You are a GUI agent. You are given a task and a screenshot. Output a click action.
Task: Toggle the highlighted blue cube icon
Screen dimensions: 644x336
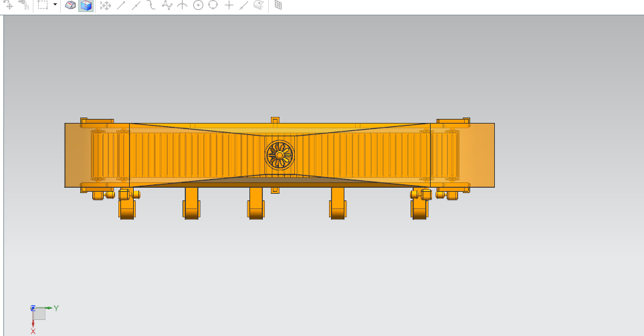coord(86,5)
